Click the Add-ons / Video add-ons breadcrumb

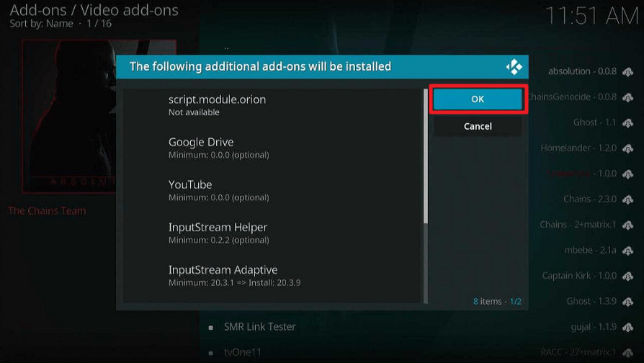[x=94, y=10]
